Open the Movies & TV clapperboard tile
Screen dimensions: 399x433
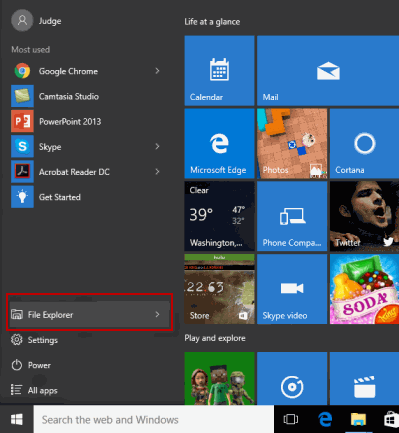click(364, 378)
